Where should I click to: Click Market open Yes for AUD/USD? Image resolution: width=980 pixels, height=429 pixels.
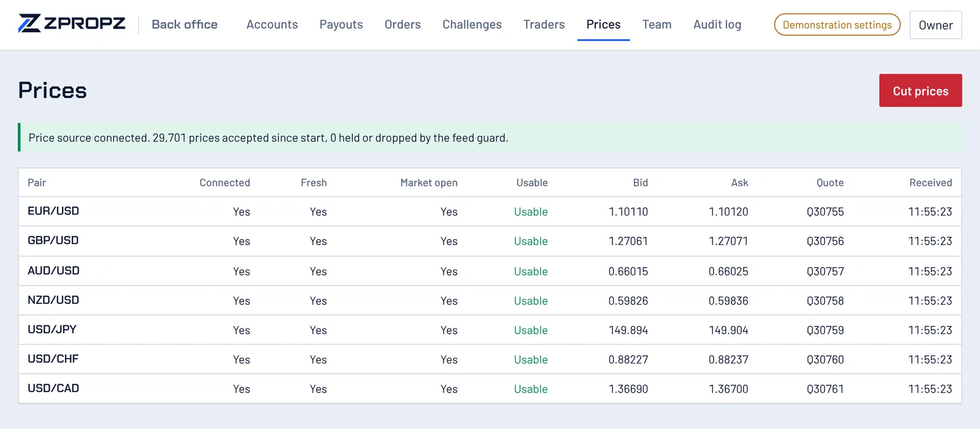pos(449,271)
